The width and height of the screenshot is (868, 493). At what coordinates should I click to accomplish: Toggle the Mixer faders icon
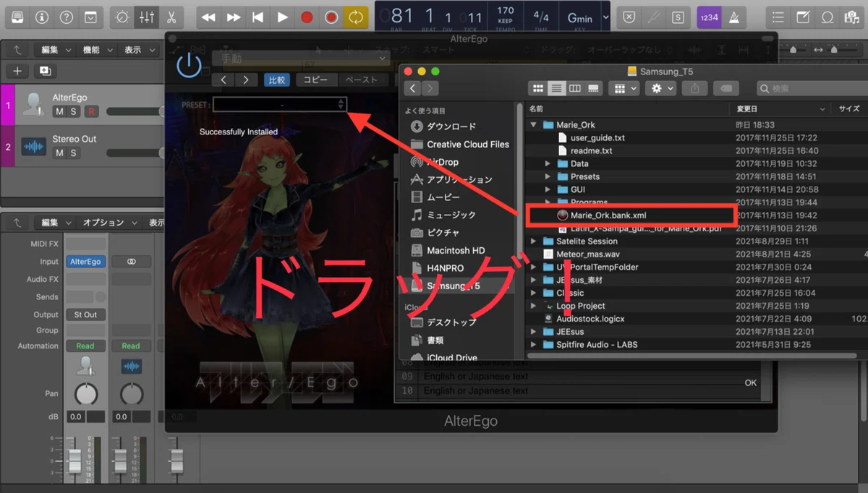[x=147, y=17]
